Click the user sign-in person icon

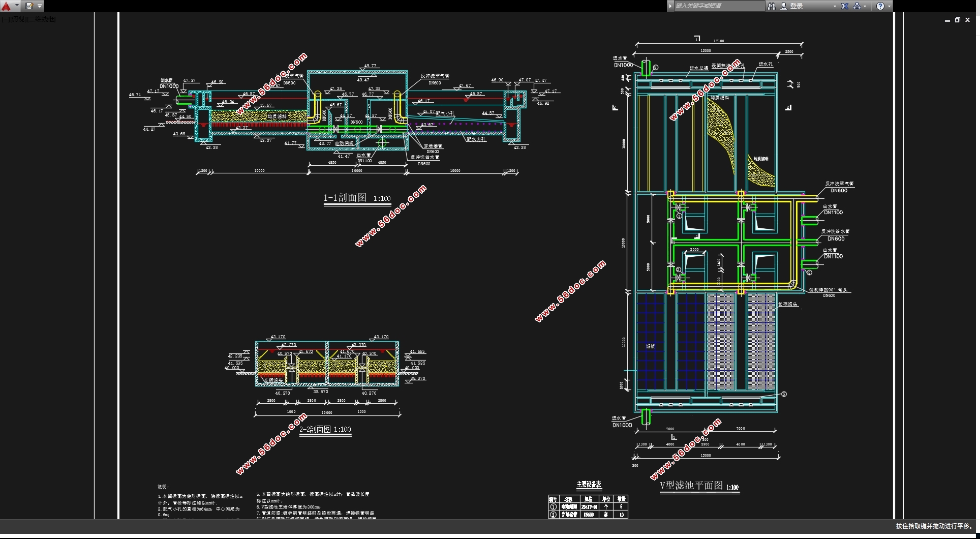point(783,6)
